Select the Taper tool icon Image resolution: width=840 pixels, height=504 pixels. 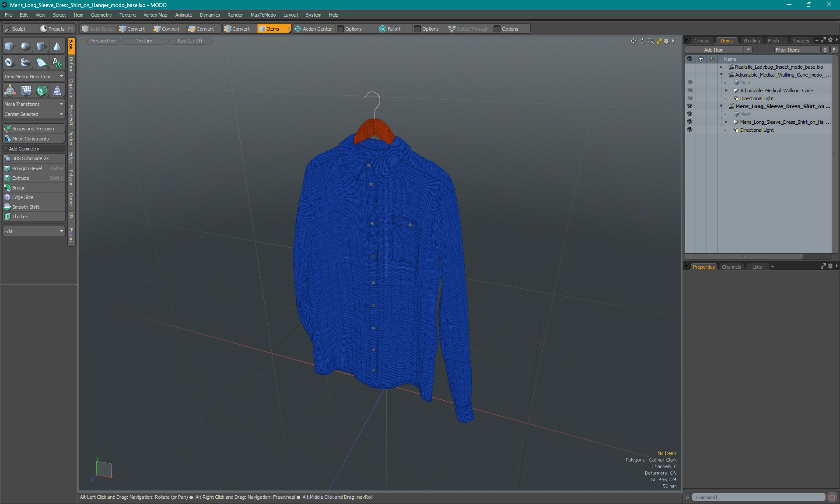pos(57,91)
